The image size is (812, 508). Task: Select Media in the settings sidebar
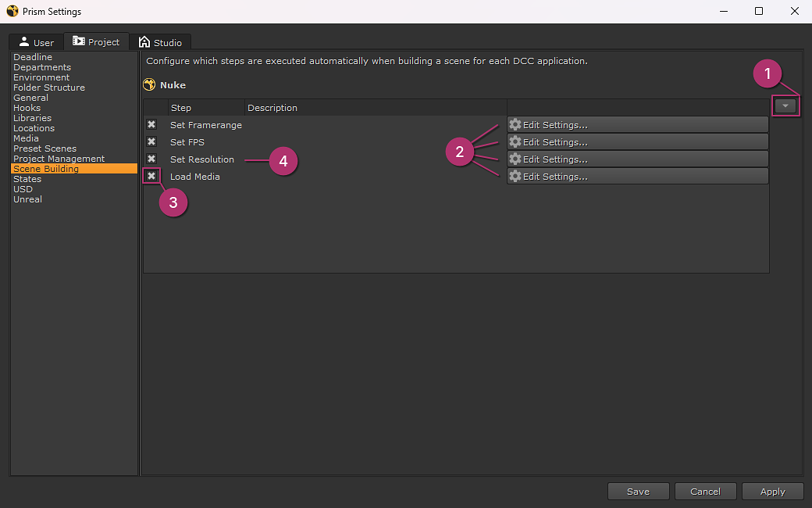[x=24, y=138]
